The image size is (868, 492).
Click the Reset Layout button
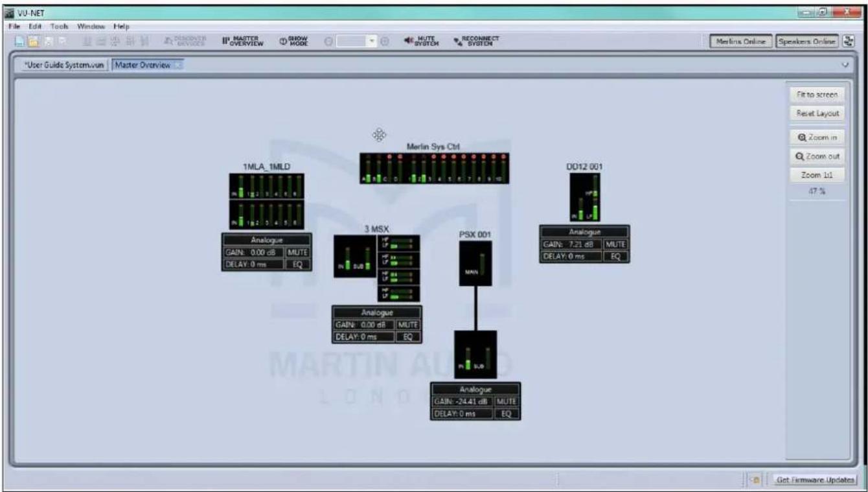[x=817, y=113]
